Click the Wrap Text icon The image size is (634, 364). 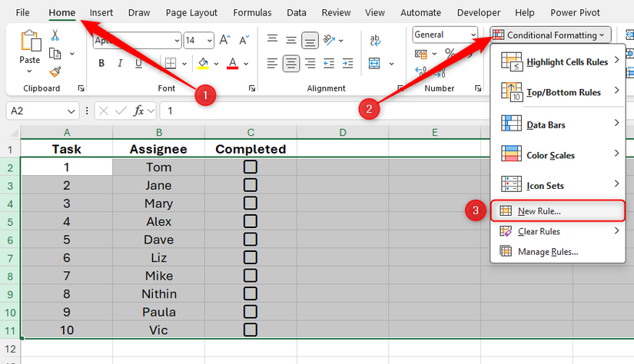[377, 41]
